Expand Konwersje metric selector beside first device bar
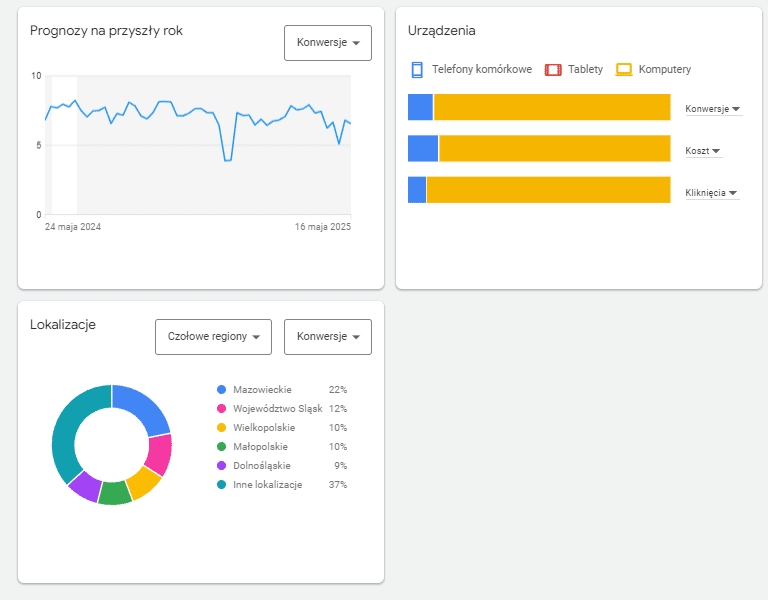Viewport: 768px width, 600px height. [713, 109]
